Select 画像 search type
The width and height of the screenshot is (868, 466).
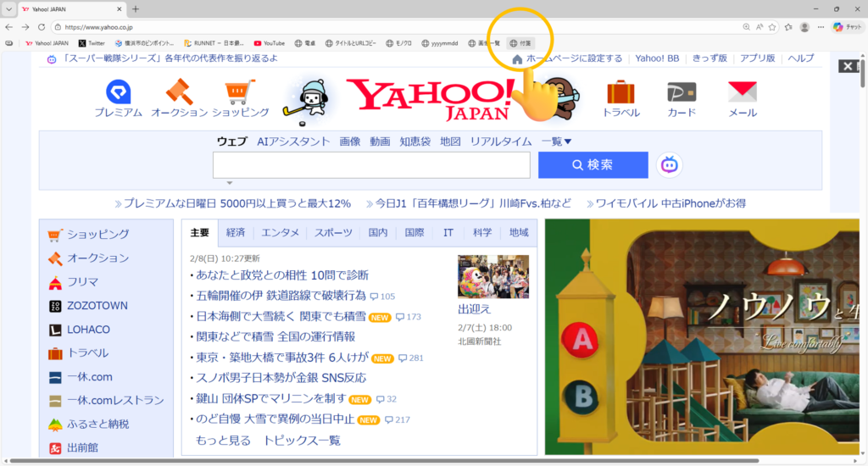pos(350,141)
